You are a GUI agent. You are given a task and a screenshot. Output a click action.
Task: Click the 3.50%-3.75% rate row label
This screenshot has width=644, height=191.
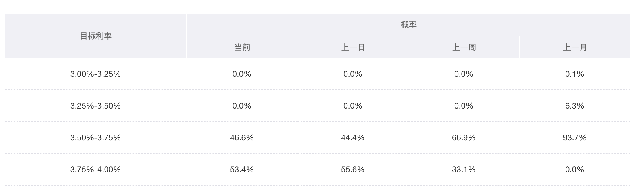click(95, 138)
